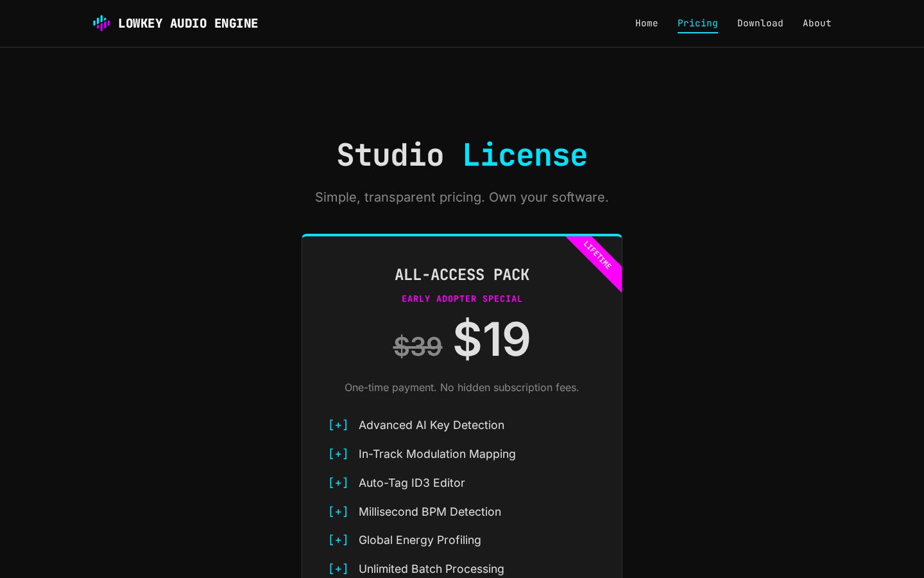Screen dimensions: 924x578
Task: Click the 'Auto-Tag ID3 Editor' feature text
Action: tap(412, 483)
